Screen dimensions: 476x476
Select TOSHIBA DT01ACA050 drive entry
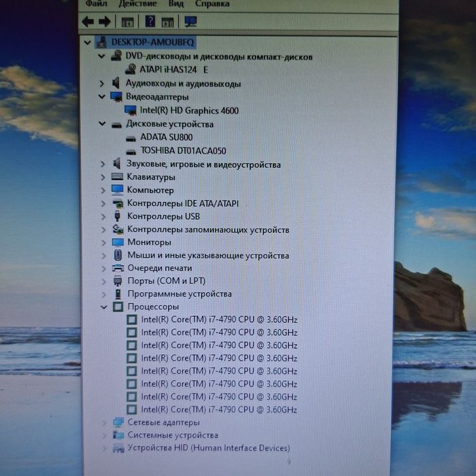pyautogui.click(x=184, y=150)
